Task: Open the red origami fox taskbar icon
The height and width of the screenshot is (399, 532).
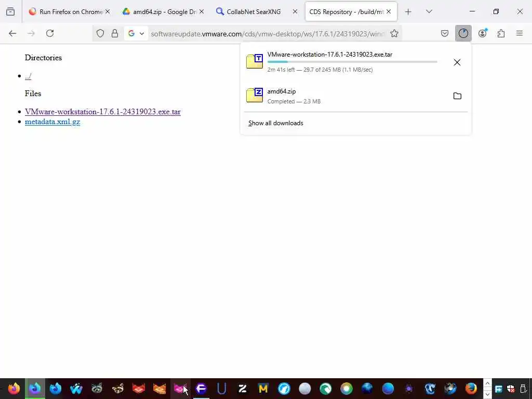Action: [138, 389]
